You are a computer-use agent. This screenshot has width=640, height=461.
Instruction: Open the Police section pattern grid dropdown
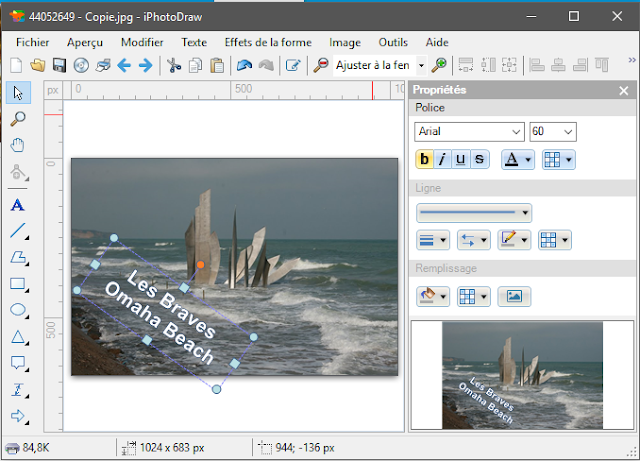coord(558,159)
